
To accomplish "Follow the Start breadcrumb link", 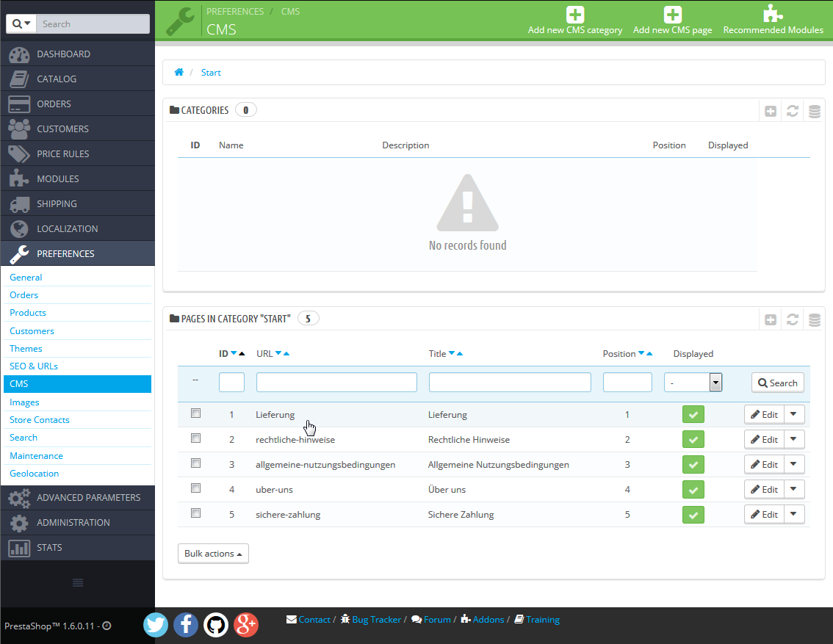I will 210,73.
